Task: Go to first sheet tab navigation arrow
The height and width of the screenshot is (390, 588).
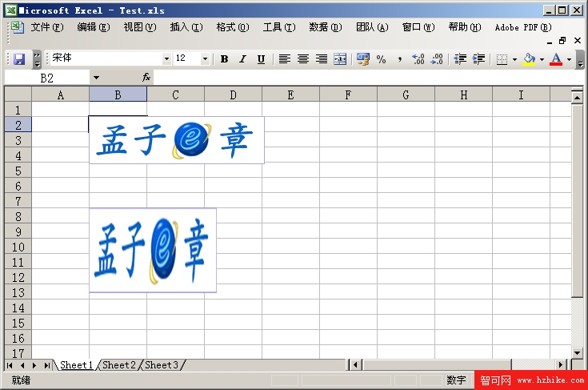Action: (x=10, y=365)
